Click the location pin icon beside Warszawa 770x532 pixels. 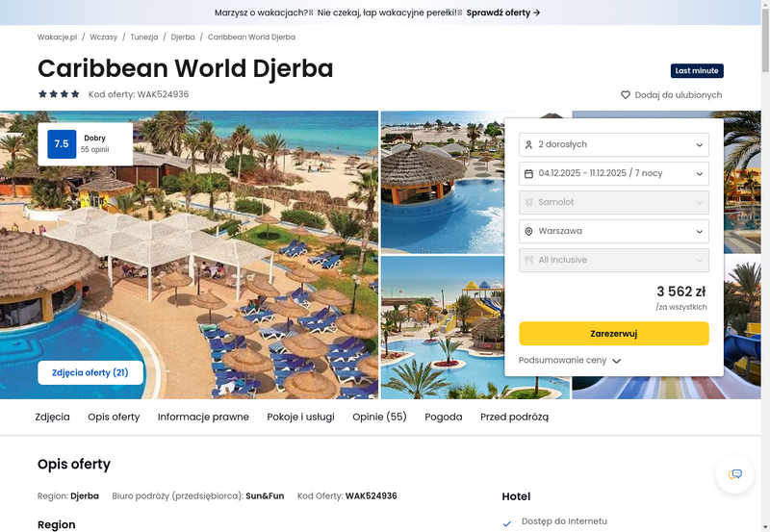point(528,231)
